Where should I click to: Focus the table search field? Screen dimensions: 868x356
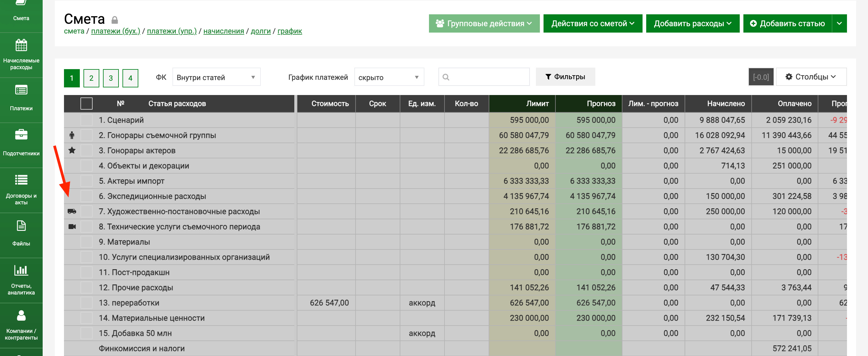(x=484, y=77)
